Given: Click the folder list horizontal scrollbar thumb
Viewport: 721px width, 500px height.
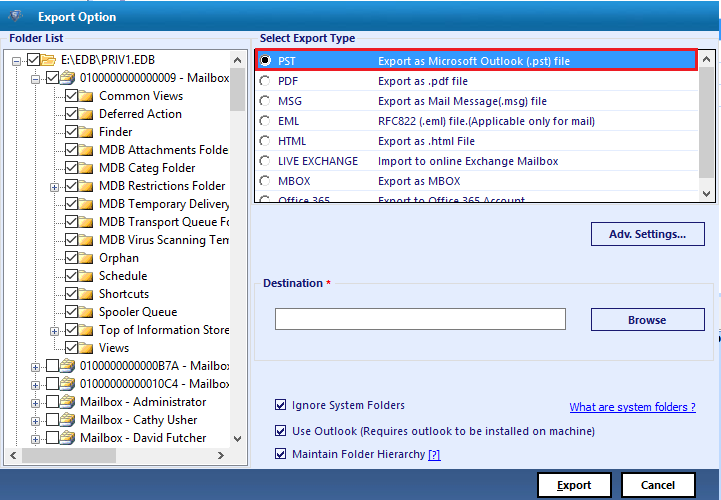Looking at the screenshot, I should [69, 455].
